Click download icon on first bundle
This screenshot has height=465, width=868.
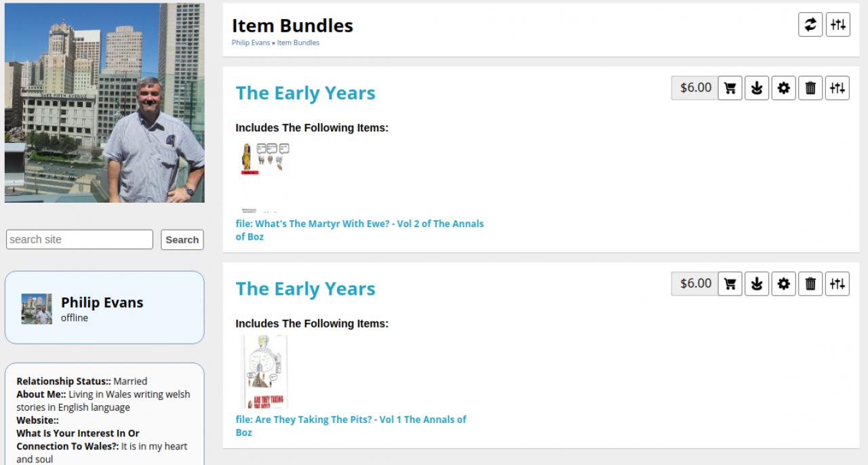tap(757, 88)
